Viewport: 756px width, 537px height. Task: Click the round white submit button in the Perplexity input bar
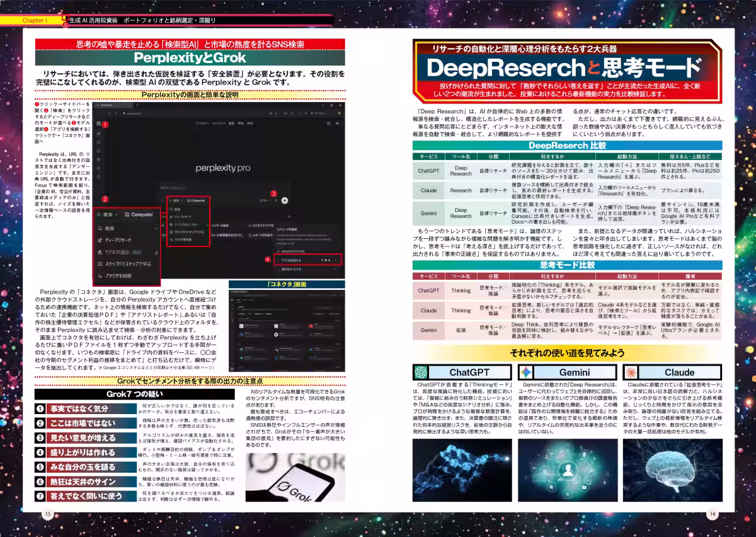pyautogui.click(x=285, y=200)
